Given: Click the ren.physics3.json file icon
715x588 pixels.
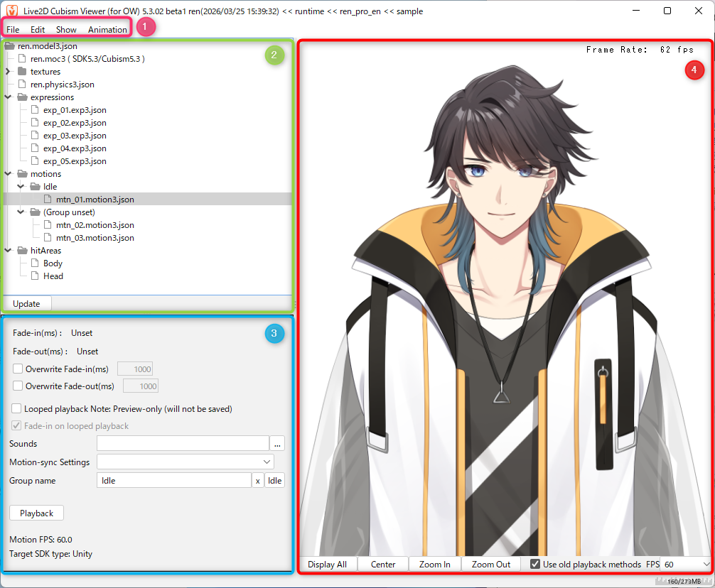Looking at the screenshot, I should [21, 85].
